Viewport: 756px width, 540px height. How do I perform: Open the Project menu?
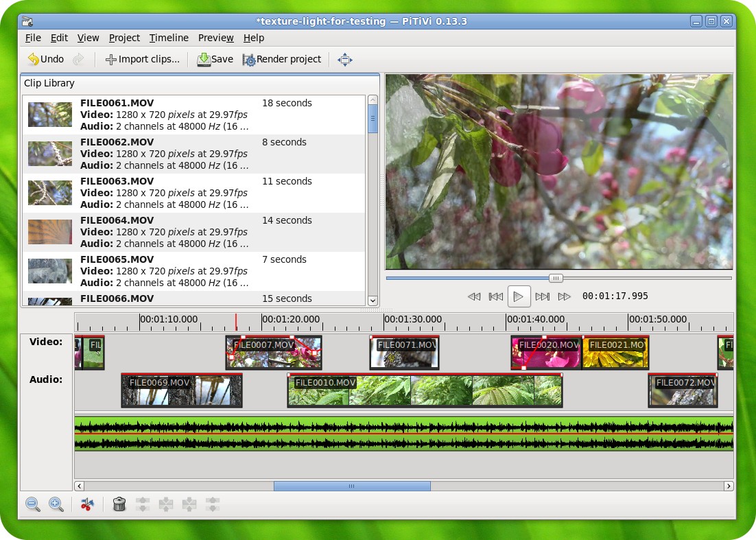click(x=124, y=38)
